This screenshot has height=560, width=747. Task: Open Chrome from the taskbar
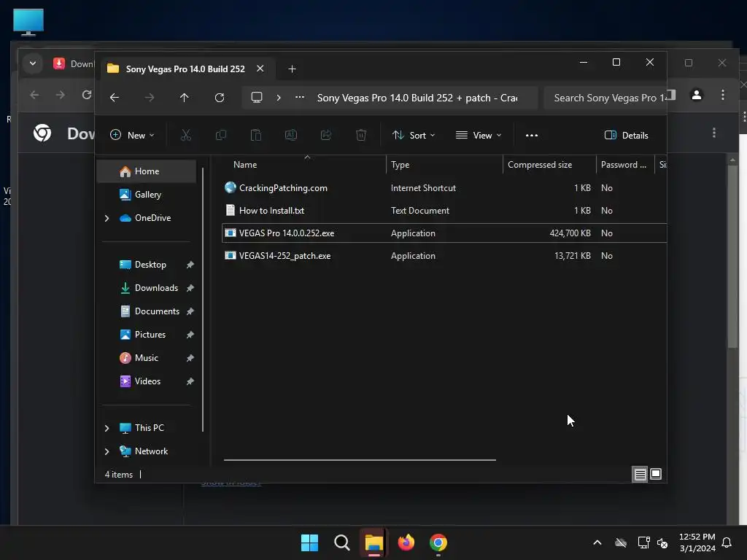pos(438,542)
